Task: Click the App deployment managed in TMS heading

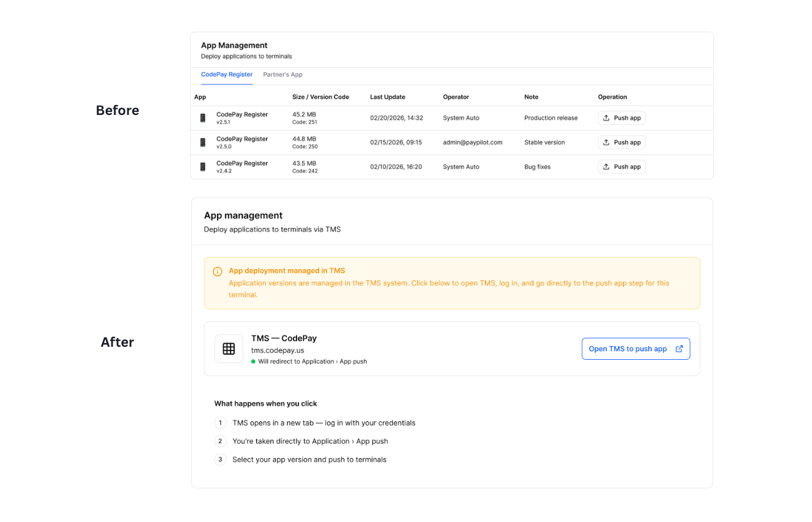Action: [x=287, y=271]
